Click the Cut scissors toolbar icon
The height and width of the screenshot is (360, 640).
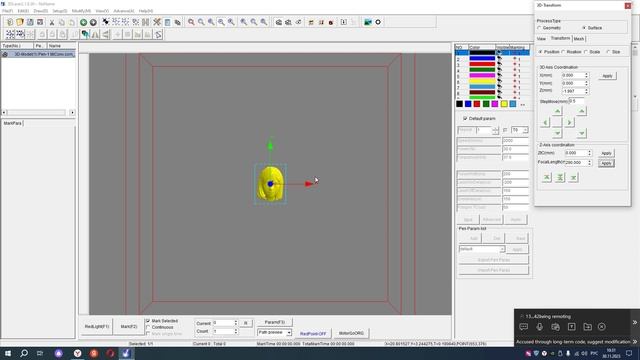(52, 22)
